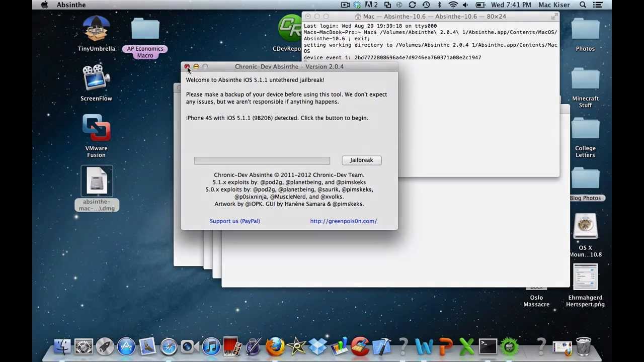Launch Firefox from the Dock
This screenshot has width=644, height=362.
(275, 346)
